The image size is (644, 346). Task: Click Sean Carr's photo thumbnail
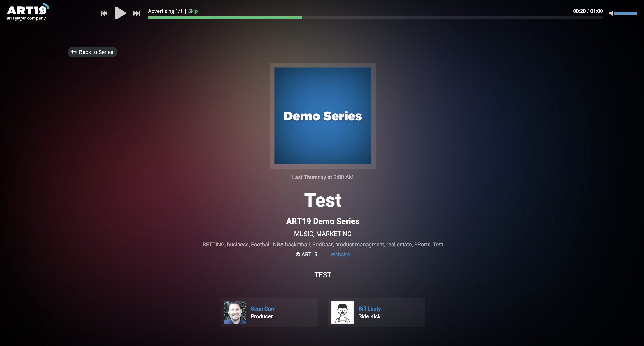coord(235,313)
